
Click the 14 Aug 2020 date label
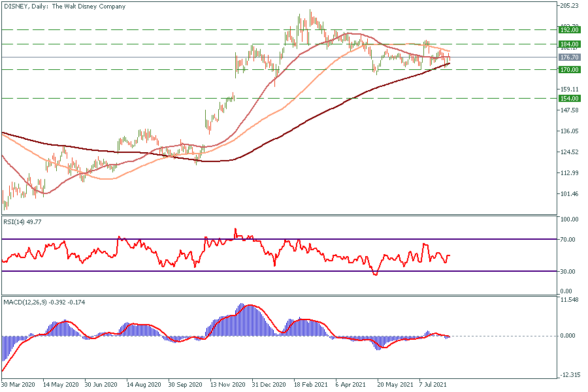point(143,385)
